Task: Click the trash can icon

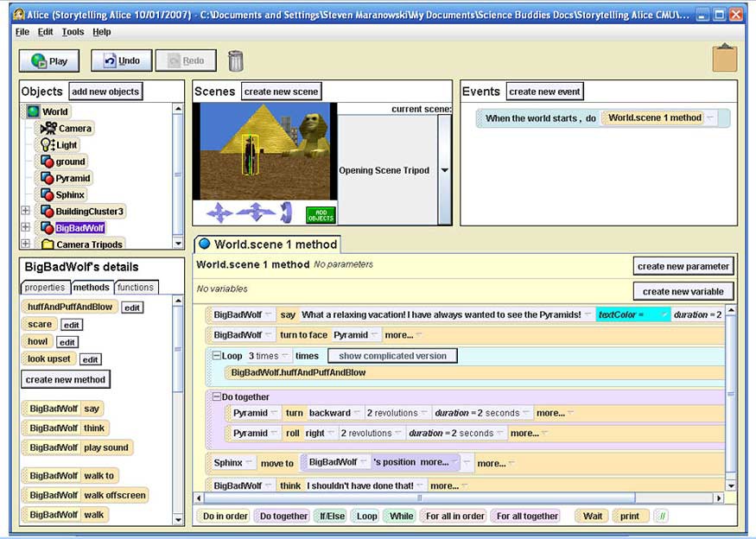Action: 235,60
